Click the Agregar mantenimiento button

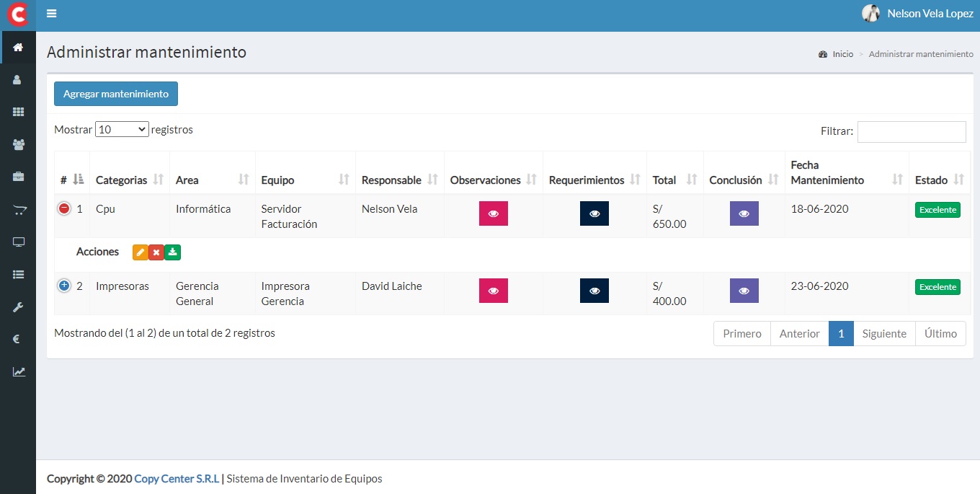pyautogui.click(x=115, y=94)
